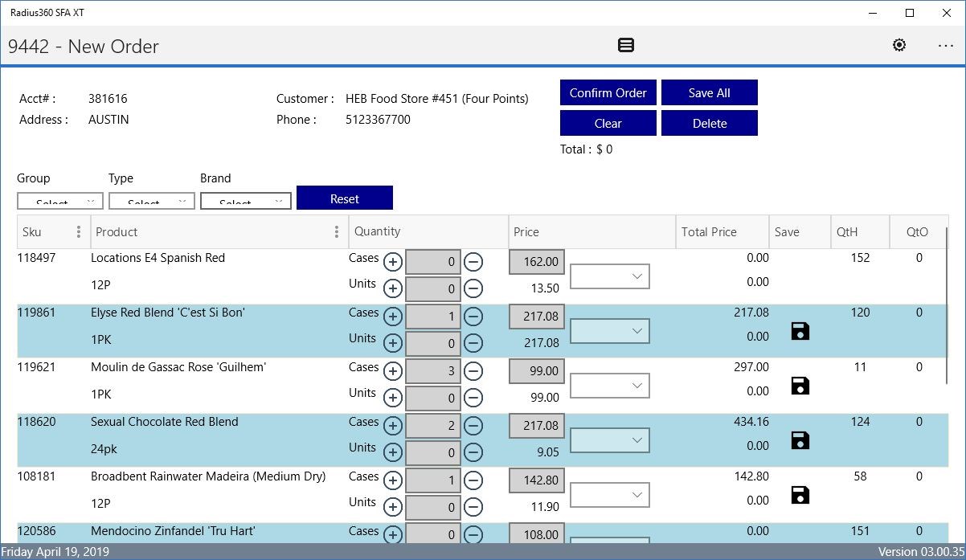This screenshot has height=560, width=966.
Task: Open the Brand filter dropdown
Action: click(246, 201)
